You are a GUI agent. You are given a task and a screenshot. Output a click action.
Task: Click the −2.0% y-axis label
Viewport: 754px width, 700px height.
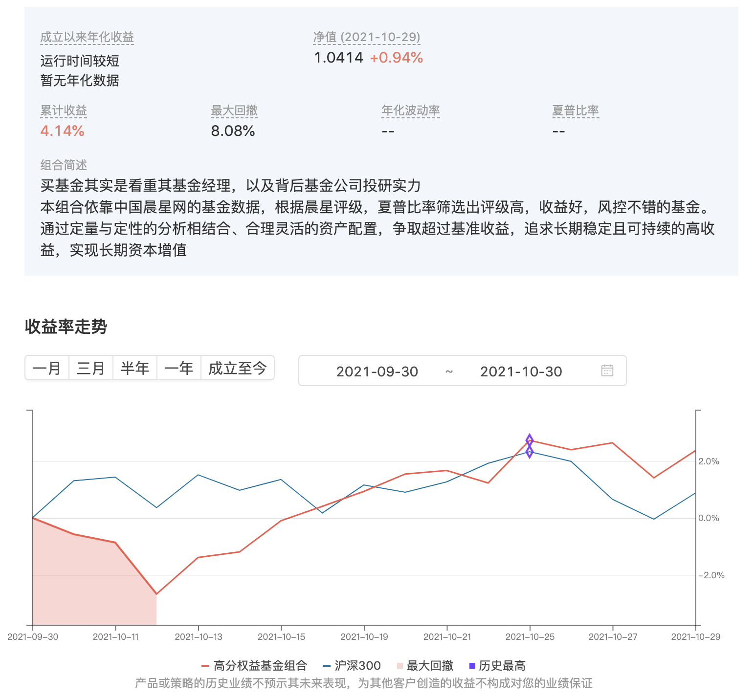[x=711, y=575]
